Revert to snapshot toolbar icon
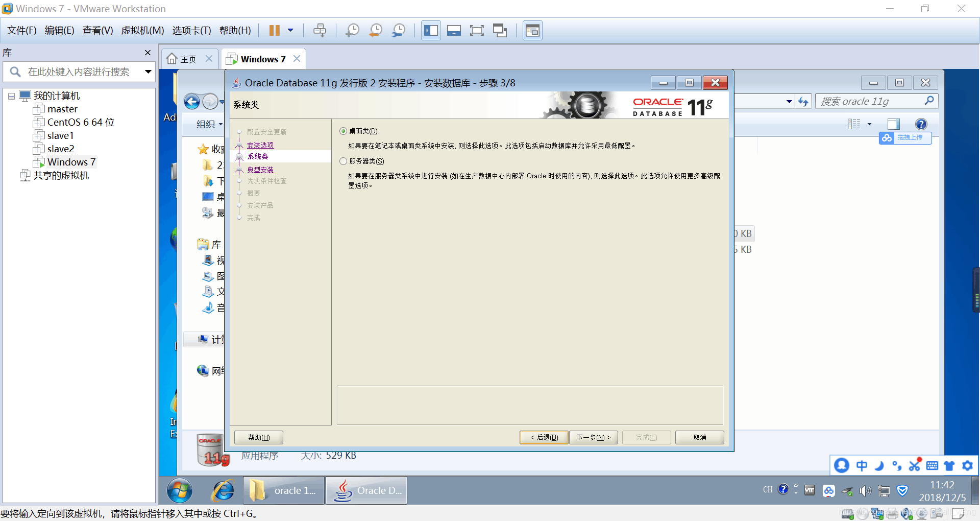The height and width of the screenshot is (521, 980). point(376,31)
